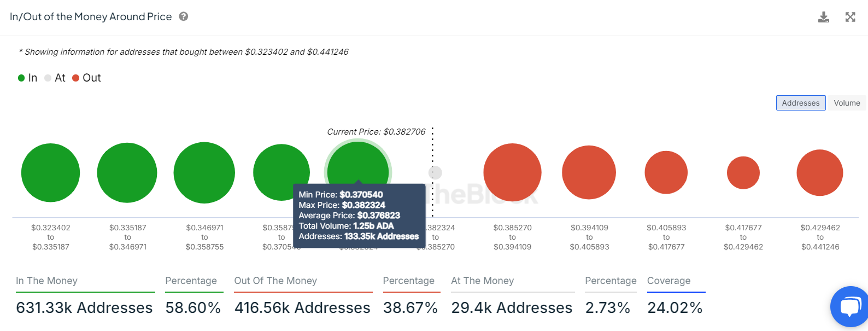Screen dimensions: 868x331
Task: Toggle the 'Out' legend series
Action: click(x=87, y=78)
